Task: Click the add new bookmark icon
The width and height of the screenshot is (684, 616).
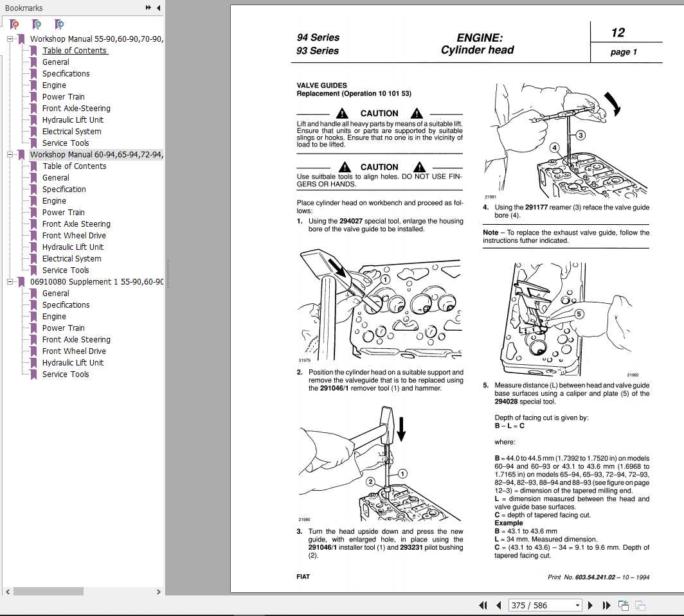Action: pos(37,24)
